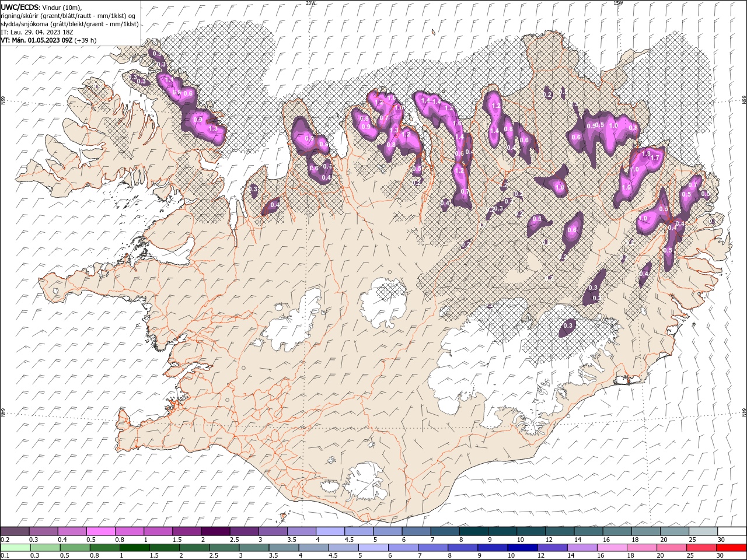747x560 pixels.
Task: Select the dark teal 8 snow legend swatch
Action: 473,531
